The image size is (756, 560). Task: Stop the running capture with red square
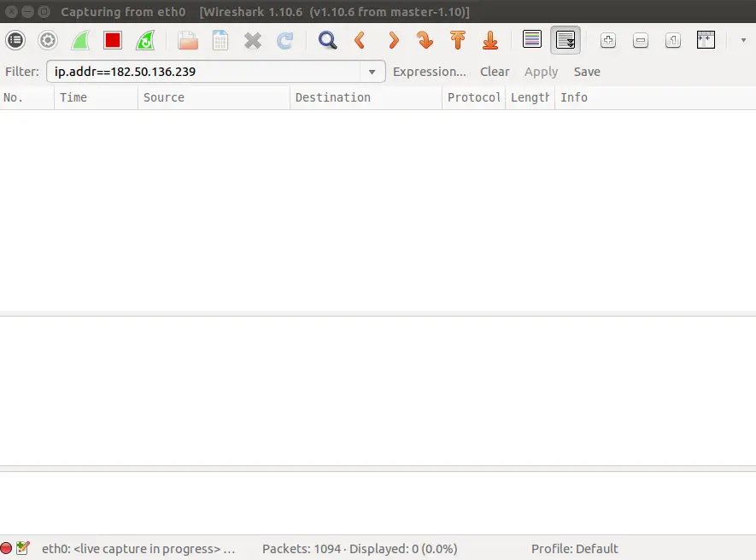tap(113, 40)
